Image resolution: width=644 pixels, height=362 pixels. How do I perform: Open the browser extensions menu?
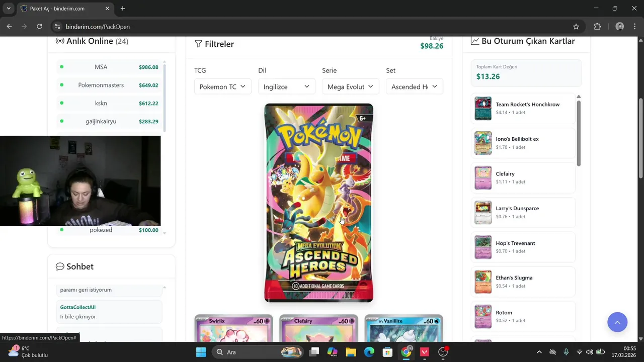tap(598, 27)
